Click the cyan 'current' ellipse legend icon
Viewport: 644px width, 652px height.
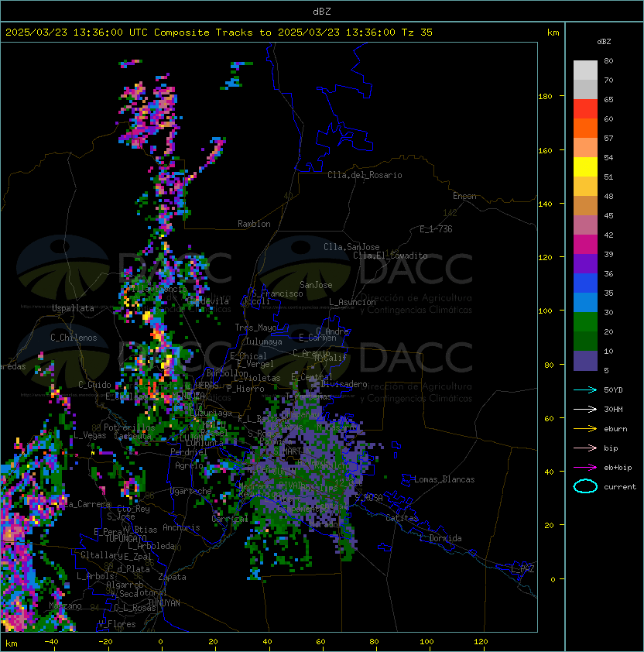pos(585,486)
